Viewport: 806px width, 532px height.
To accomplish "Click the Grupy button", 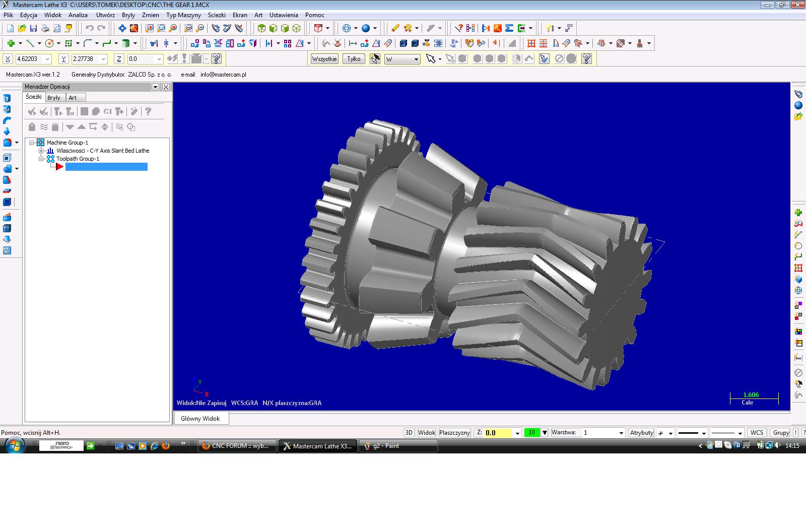I will [781, 433].
